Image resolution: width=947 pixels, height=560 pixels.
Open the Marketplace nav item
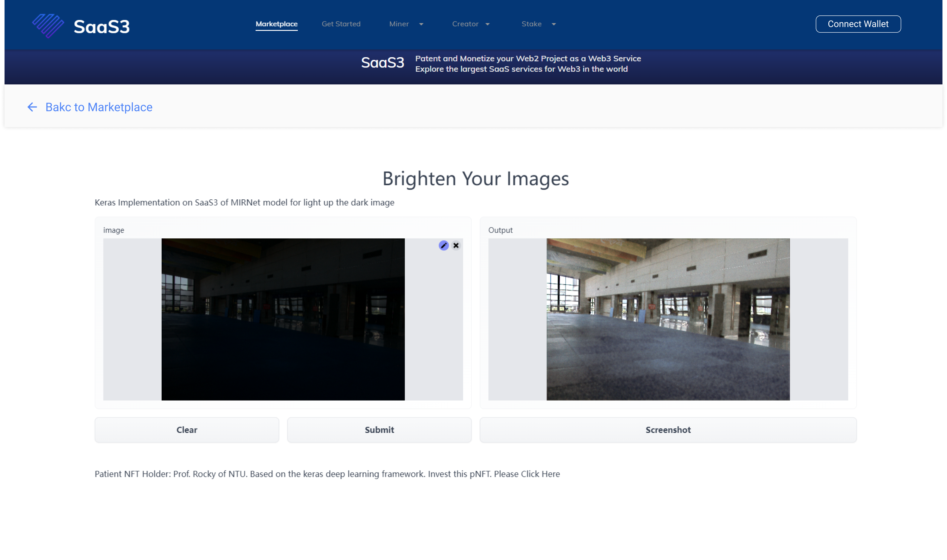276,24
